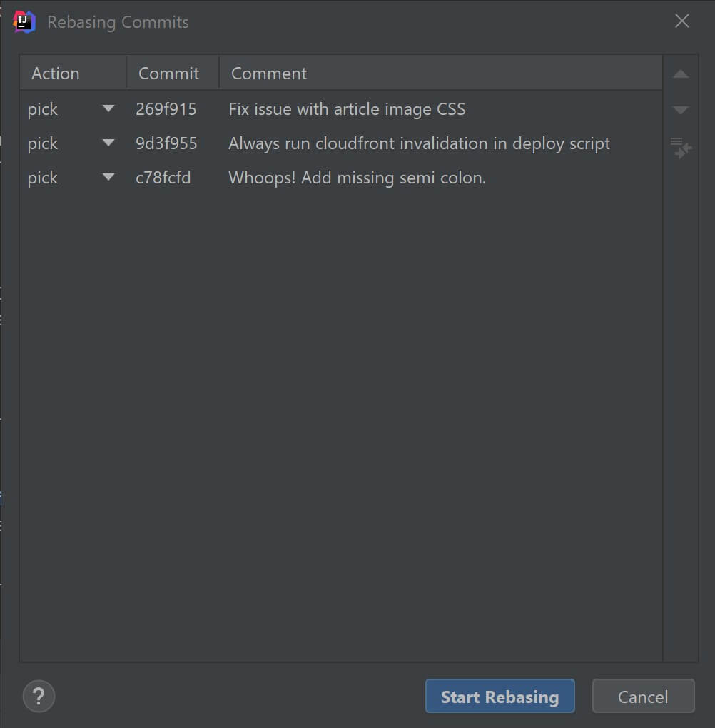The height and width of the screenshot is (728, 715).
Task: Select the 'Always run cloudfront invalidation' commit row
Action: tap(341, 143)
